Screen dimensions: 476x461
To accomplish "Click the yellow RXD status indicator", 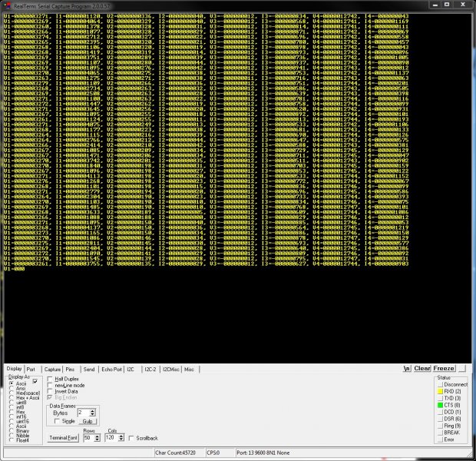I will [x=438, y=391].
